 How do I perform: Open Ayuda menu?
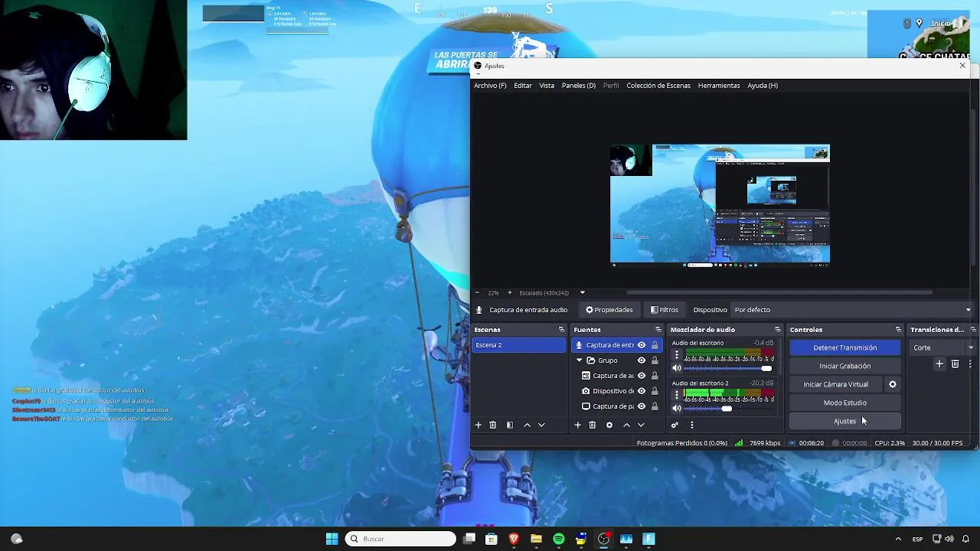763,86
